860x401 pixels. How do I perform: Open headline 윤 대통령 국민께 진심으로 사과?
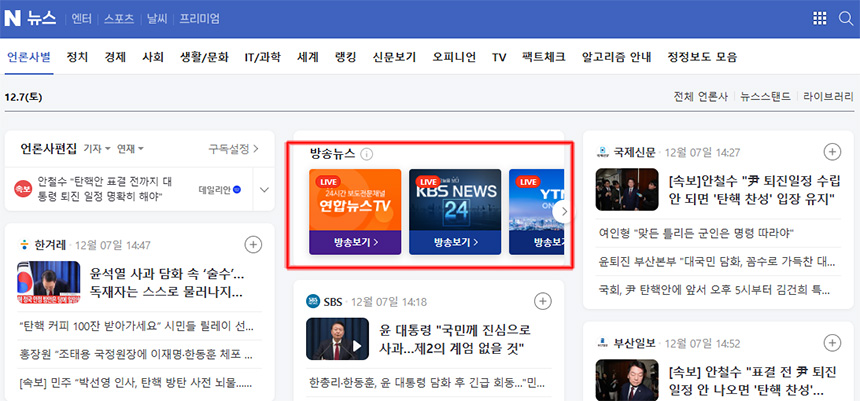point(455,339)
